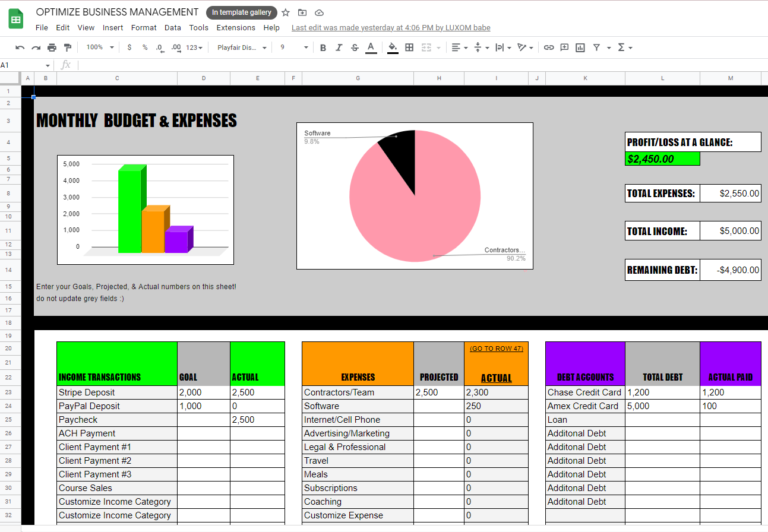
Task: Click the Last edit history link
Action: tap(391, 28)
